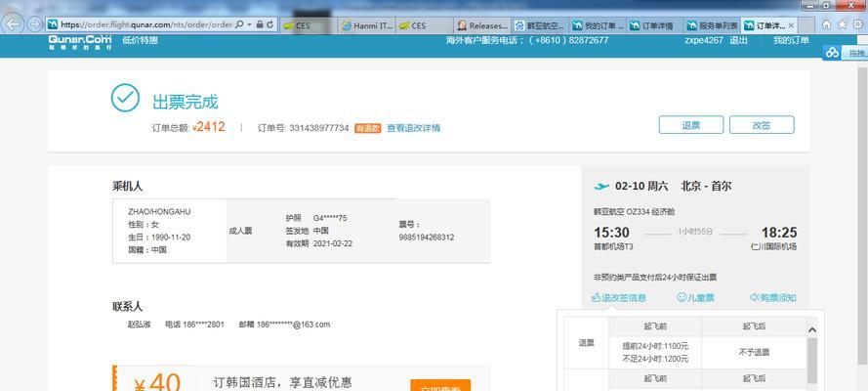Expand 退改签信息 details
Image resolution: width=868 pixels, height=391 pixels.
pos(619,297)
